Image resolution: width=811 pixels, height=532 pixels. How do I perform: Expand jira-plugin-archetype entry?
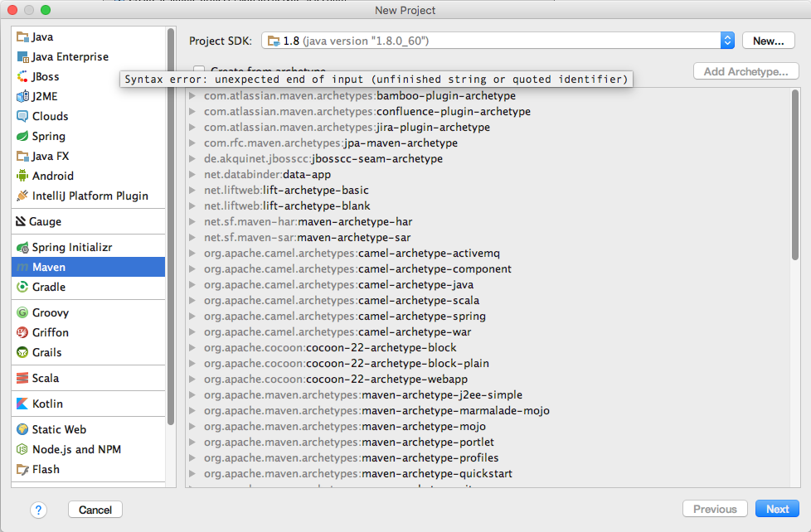pyautogui.click(x=192, y=127)
